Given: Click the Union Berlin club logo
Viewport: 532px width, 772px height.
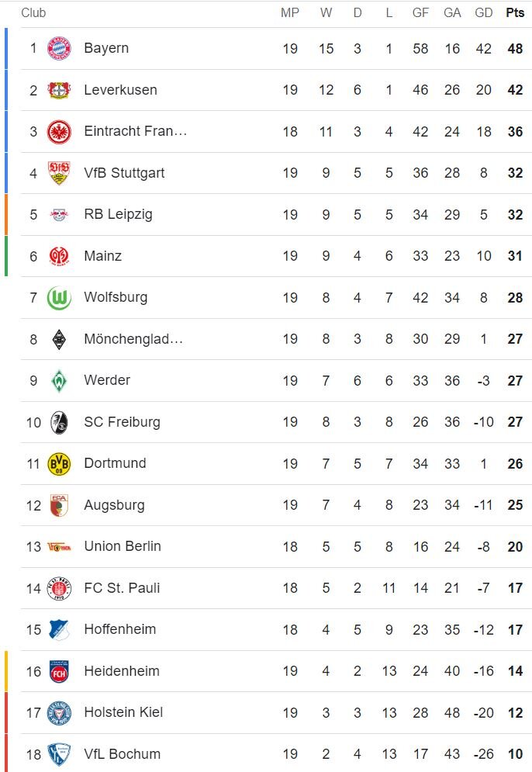Looking at the screenshot, I should pos(59,547).
